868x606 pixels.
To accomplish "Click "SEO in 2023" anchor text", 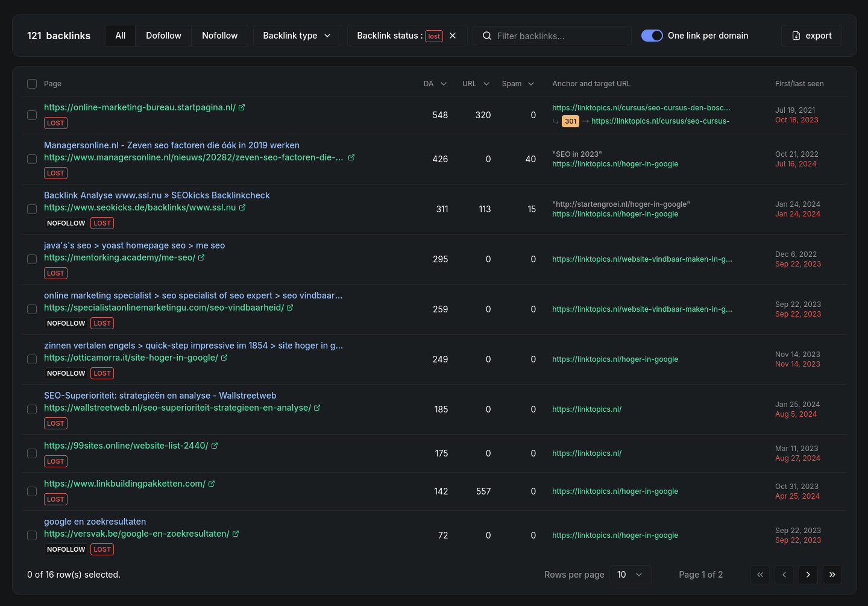I will click(577, 154).
